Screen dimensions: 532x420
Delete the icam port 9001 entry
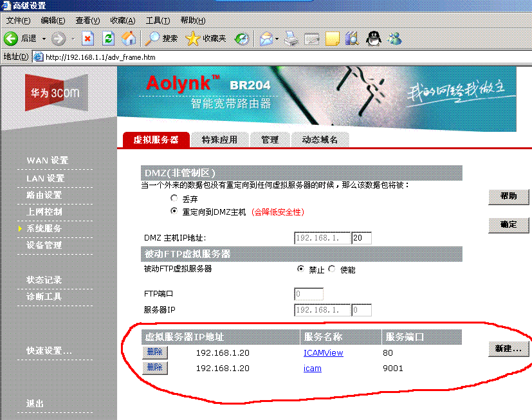(155, 367)
